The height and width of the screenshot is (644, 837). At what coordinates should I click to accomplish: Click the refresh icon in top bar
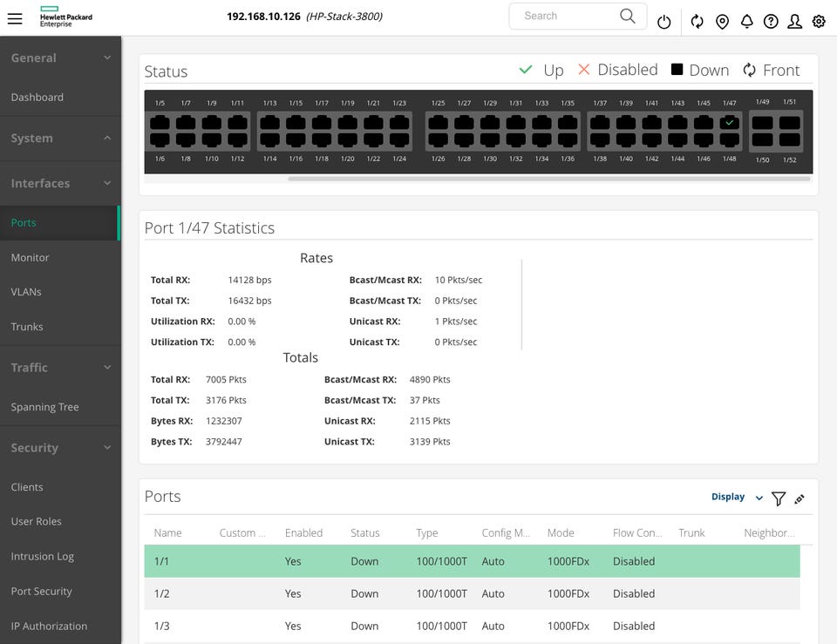tap(697, 22)
